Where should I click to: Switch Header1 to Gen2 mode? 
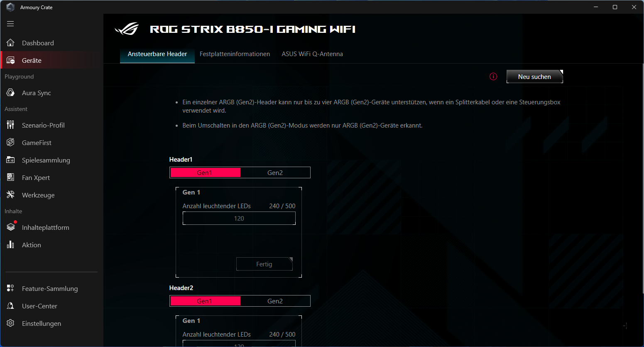[x=275, y=172]
